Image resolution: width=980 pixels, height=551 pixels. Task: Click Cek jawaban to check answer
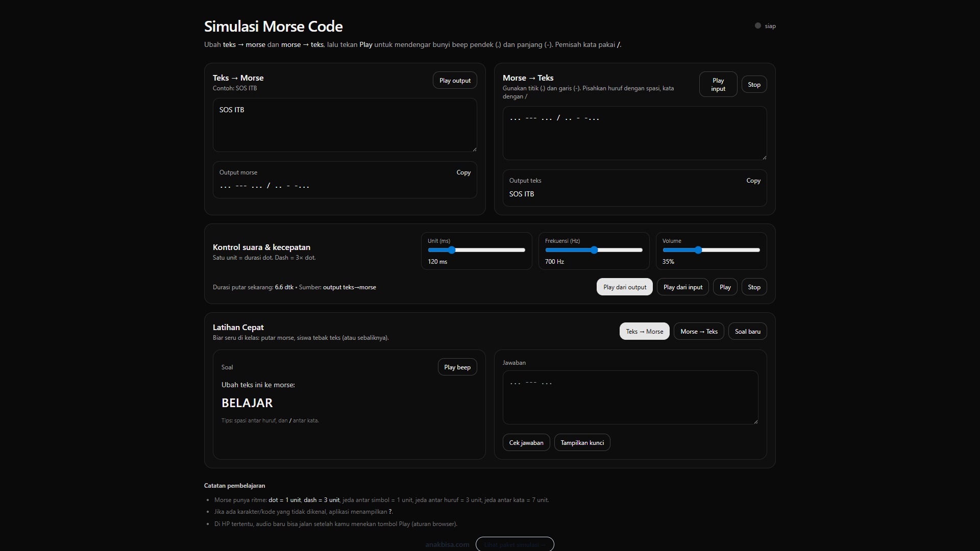click(526, 443)
